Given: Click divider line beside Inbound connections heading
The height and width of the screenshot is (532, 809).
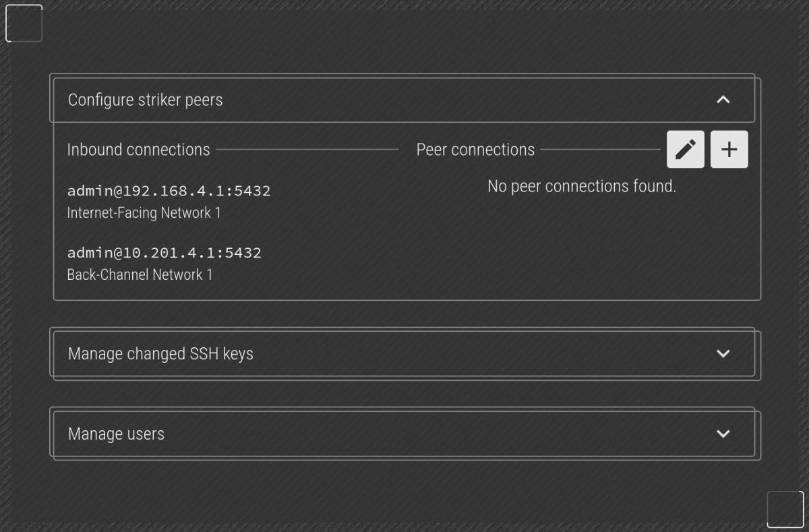Looking at the screenshot, I should click(x=307, y=150).
